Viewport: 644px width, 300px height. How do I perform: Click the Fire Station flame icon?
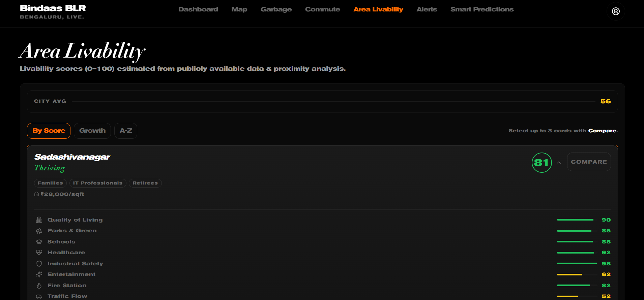coord(39,286)
